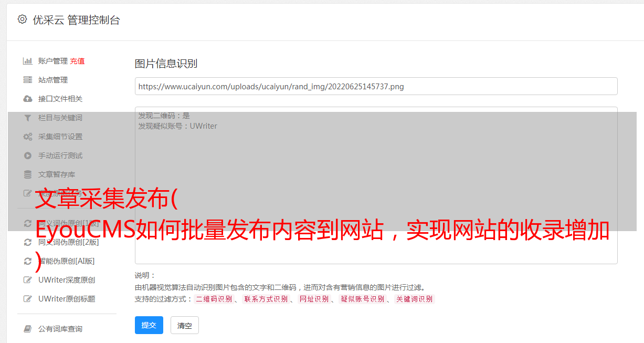This screenshot has width=644, height=343.
Task: Click the edit icon for UWriter深度原创
Action: tap(28, 280)
